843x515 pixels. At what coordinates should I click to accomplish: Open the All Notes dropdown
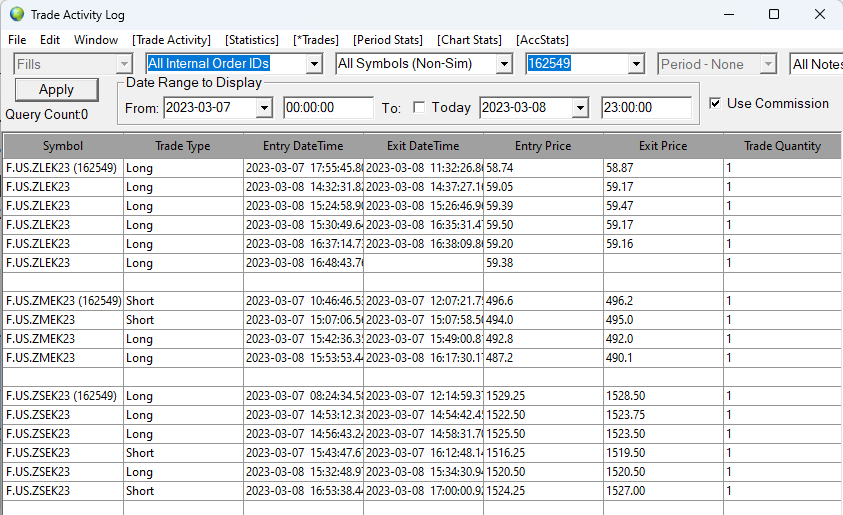(816, 64)
